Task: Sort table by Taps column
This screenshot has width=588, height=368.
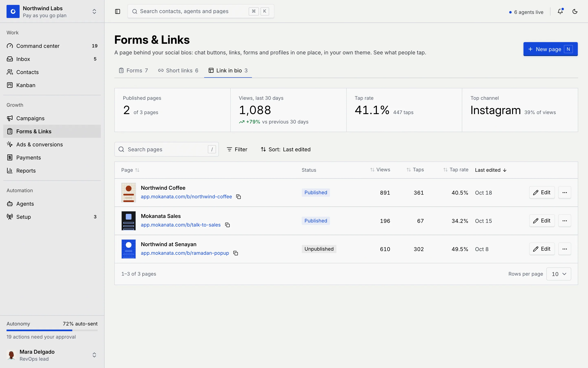Action: (x=415, y=170)
